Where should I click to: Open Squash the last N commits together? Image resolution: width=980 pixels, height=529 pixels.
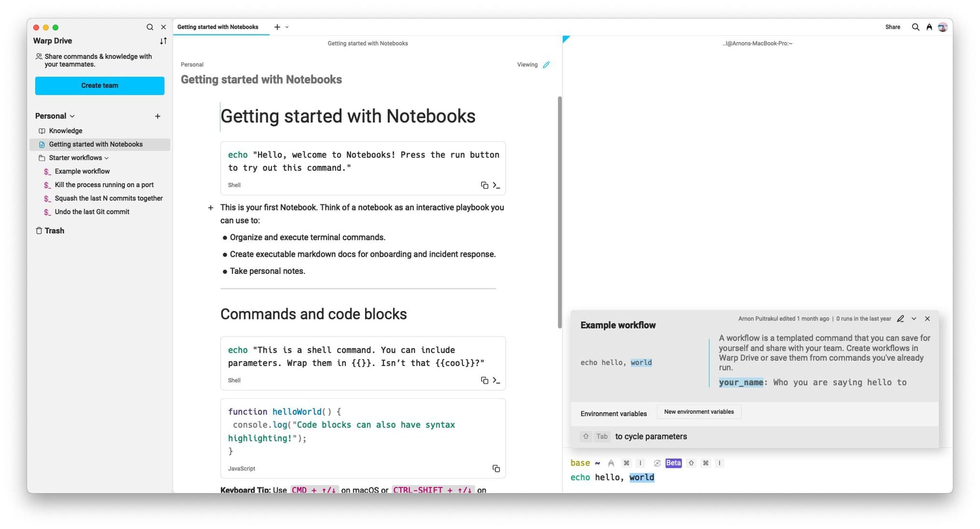(x=108, y=198)
